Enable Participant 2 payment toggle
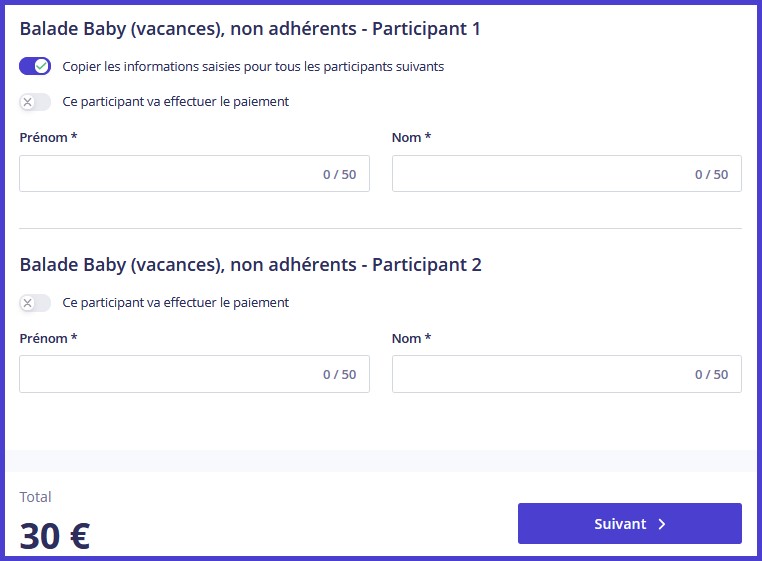The image size is (762, 561). click(x=35, y=302)
